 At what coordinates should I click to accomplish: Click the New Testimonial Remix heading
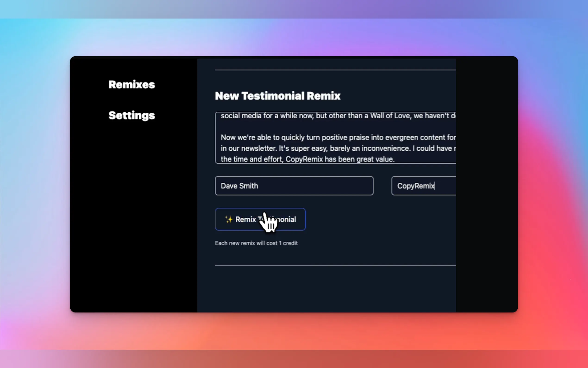(x=277, y=96)
